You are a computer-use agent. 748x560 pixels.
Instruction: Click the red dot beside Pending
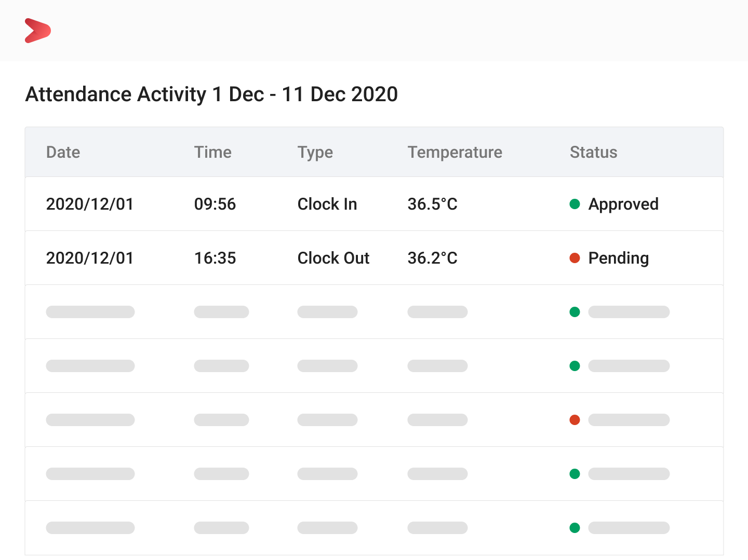point(575,258)
